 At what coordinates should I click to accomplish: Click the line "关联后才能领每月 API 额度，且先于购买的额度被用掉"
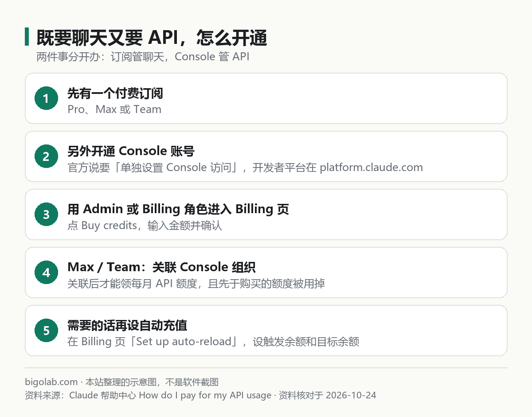(196, 284)
